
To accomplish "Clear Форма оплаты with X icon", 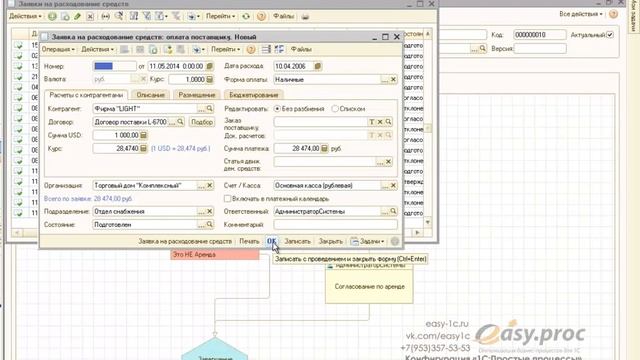I will coord(393,80).
